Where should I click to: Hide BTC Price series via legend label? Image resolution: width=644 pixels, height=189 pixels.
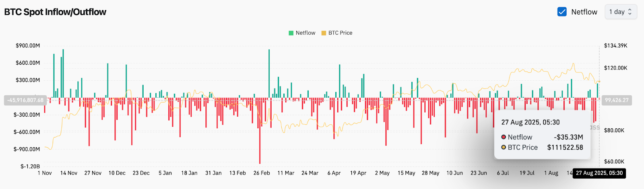(340, 33)
